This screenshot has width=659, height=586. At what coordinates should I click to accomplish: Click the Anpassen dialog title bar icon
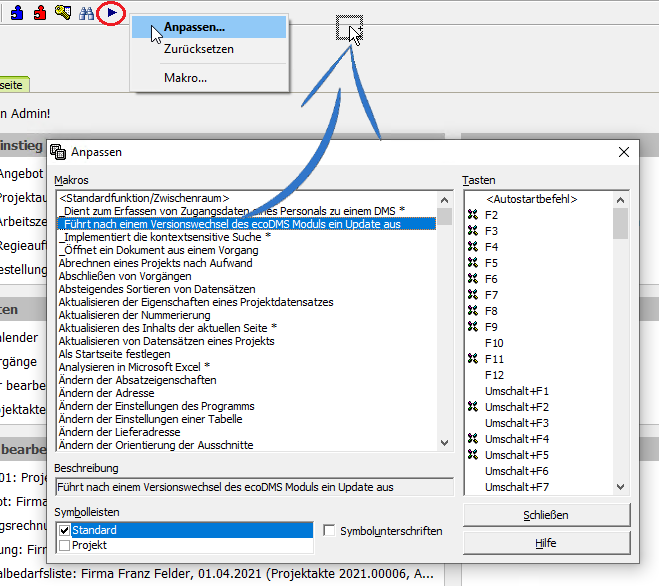(58, 152)
